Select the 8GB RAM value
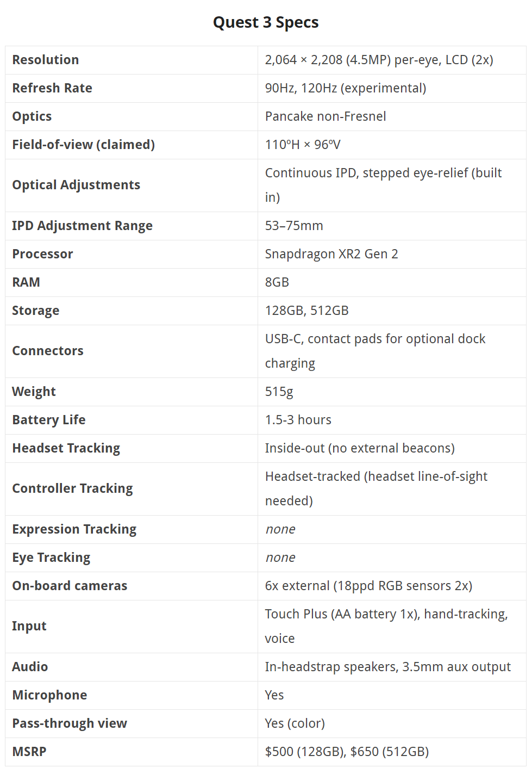 (277, 282)
